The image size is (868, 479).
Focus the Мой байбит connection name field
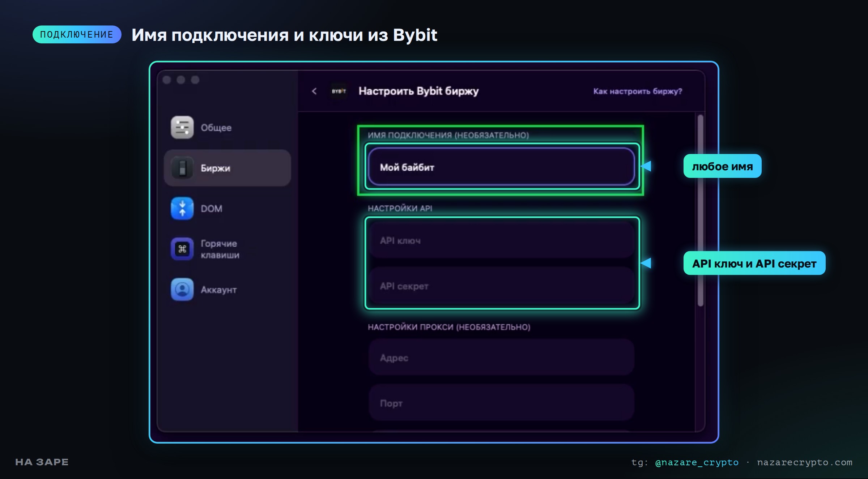(x=502, y=167)
